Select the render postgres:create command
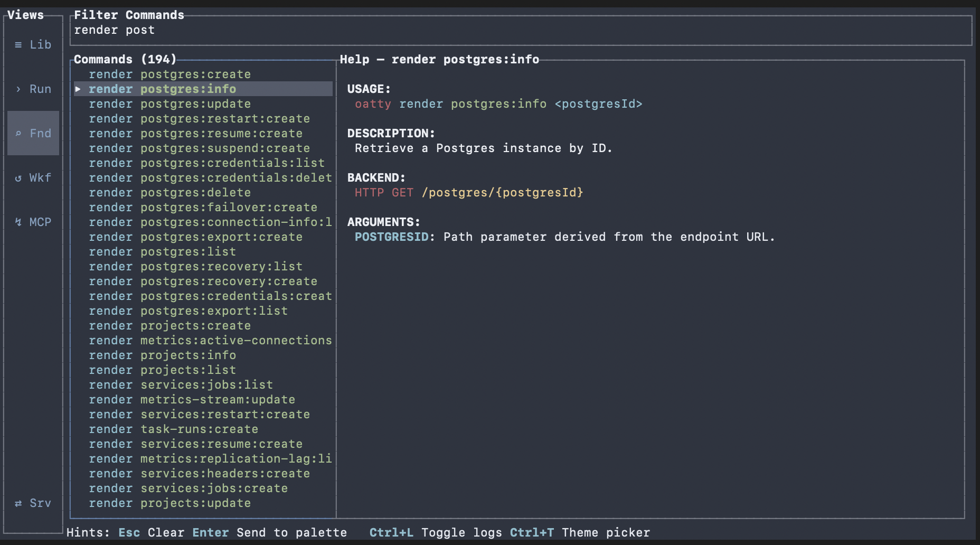The image size is (980, 545). 170,74
